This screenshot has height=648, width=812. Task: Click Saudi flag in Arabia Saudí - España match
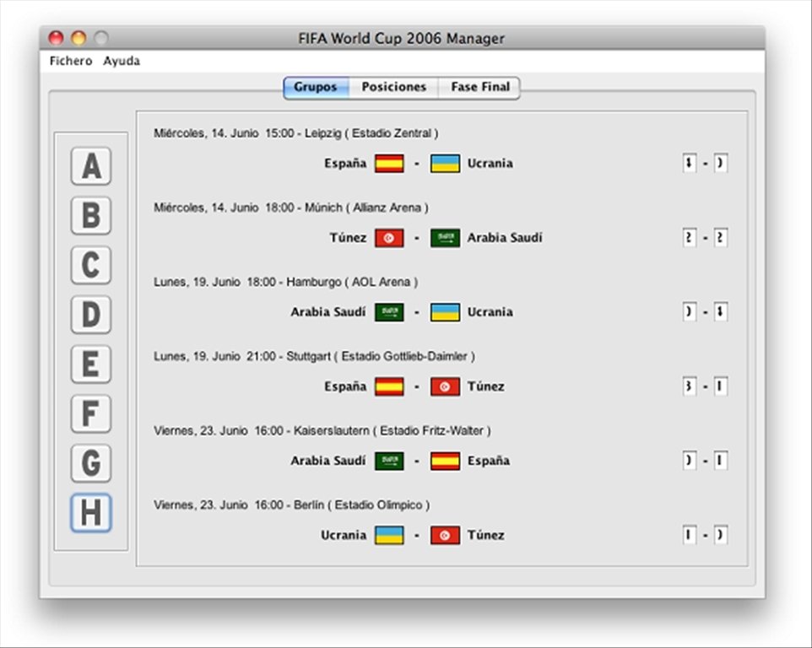point(389,462)
